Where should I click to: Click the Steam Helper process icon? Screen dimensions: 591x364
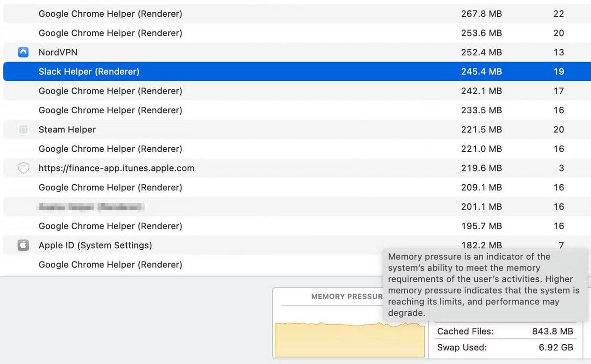click(x=23, y=130)
